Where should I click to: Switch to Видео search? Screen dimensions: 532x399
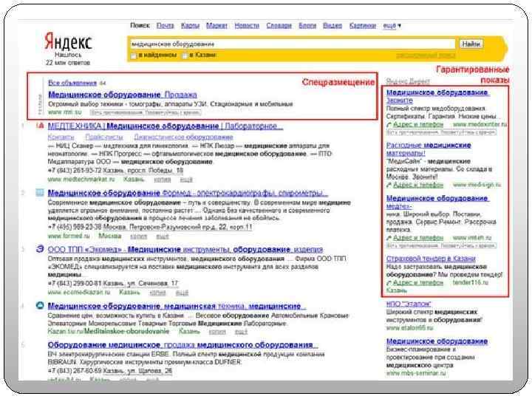tap(332, 25)
